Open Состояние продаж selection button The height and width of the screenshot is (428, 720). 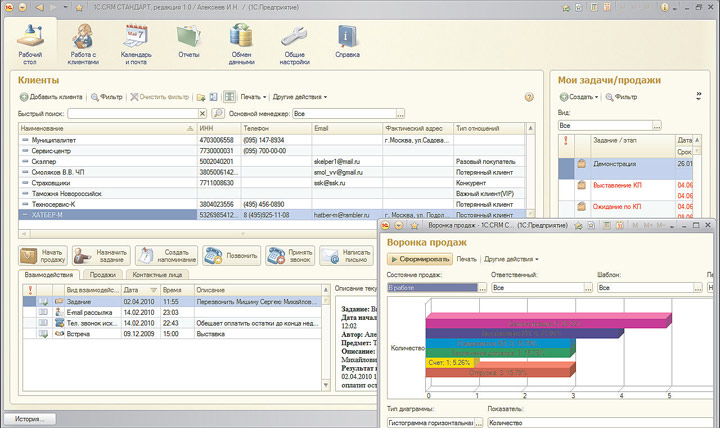point(482,287)
